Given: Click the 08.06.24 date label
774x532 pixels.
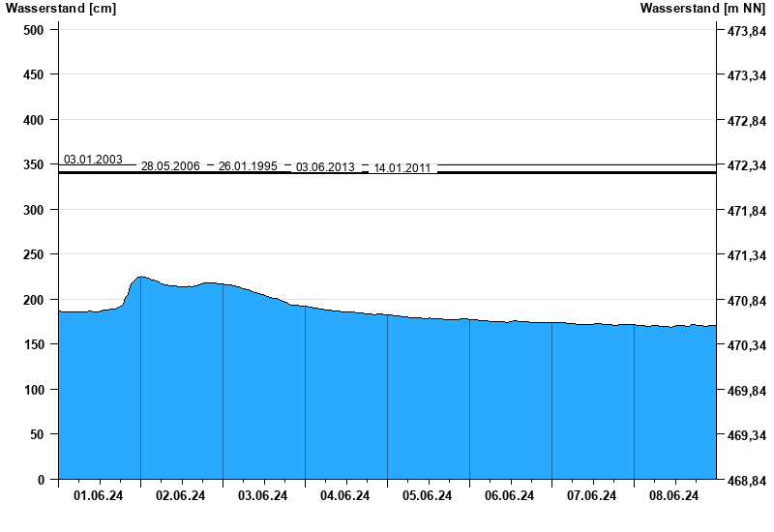Looking at the screenshot, I should pos(673,495).
